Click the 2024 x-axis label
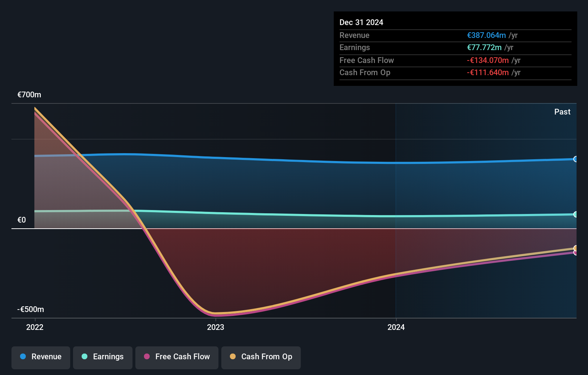 (396, 327)
